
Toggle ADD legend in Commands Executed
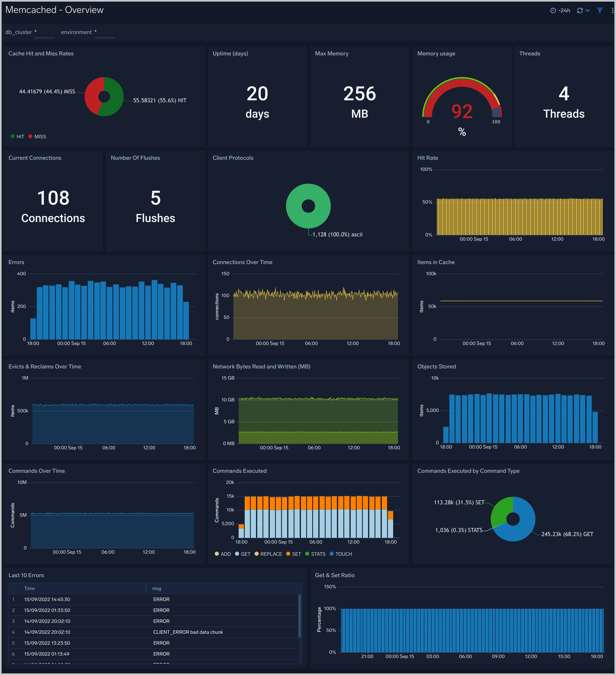tap(223, 554)
